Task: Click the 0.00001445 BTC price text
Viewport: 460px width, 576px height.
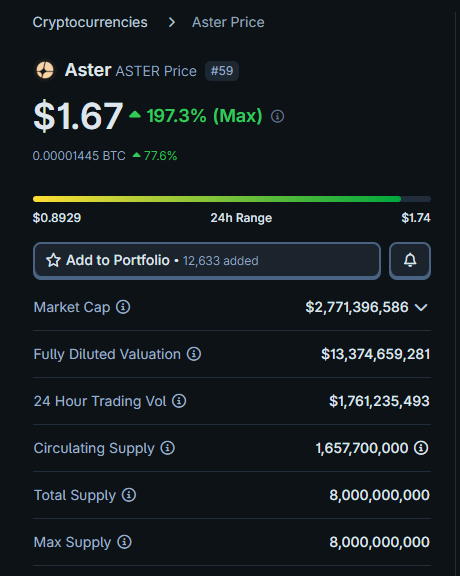Action: (x=79, y=156)
